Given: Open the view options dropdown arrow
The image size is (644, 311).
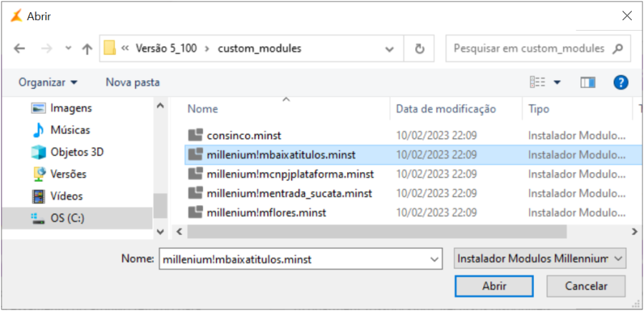Looking at the screenshot, I should tap(557, 82).
